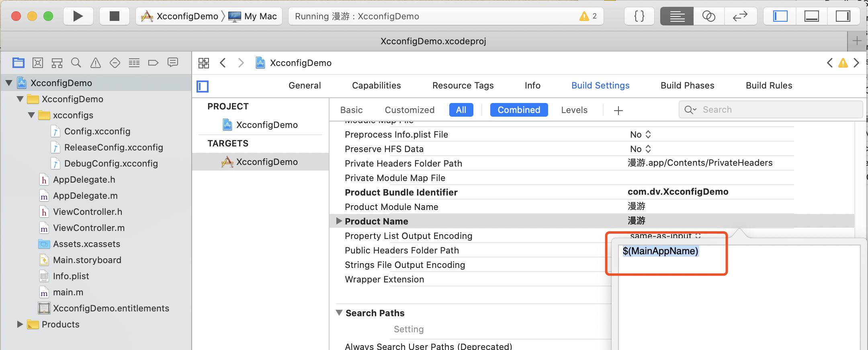Open ReleaseConfig.xcconfig file
The height and width of the screenshot is (350, 868).
click(x=114, y=147)
